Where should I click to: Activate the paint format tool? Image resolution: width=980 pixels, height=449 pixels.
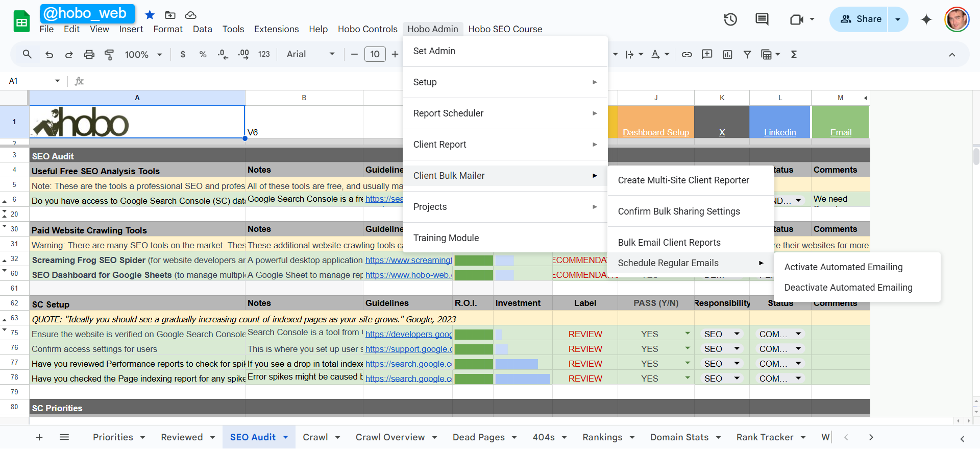pos(109,54)
